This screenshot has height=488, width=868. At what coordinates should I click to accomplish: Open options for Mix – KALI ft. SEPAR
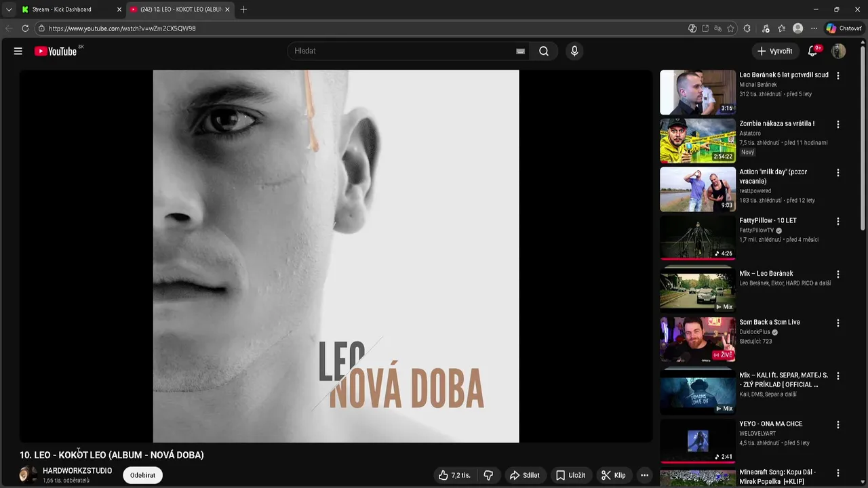838,376
